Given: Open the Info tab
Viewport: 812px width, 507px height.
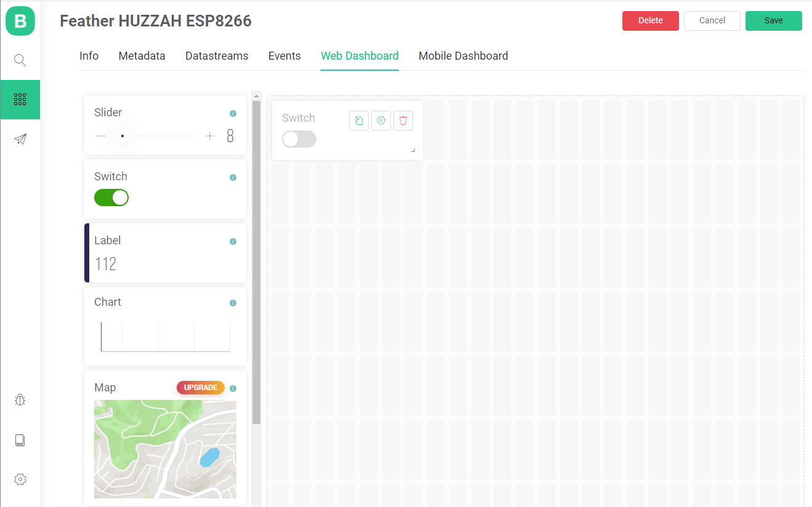Looking at the screenshot, I should click(x=89, y=56).
